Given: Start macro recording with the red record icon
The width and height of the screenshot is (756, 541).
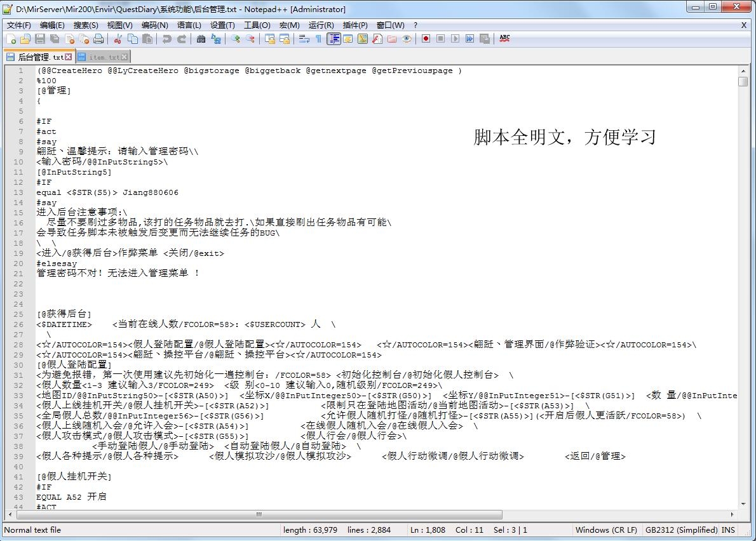Looking at the screenshot, I should pyautogui.click(x=426, y=39).
